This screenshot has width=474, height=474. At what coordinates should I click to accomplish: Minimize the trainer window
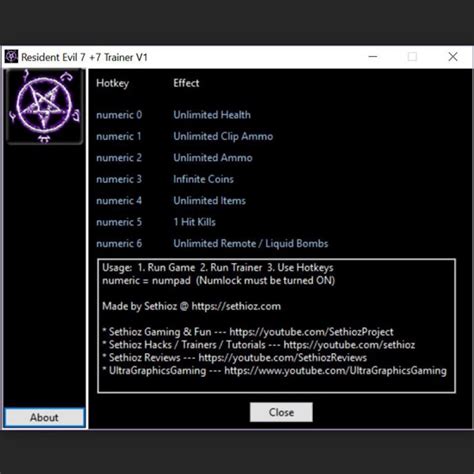[x=373, y=57]
